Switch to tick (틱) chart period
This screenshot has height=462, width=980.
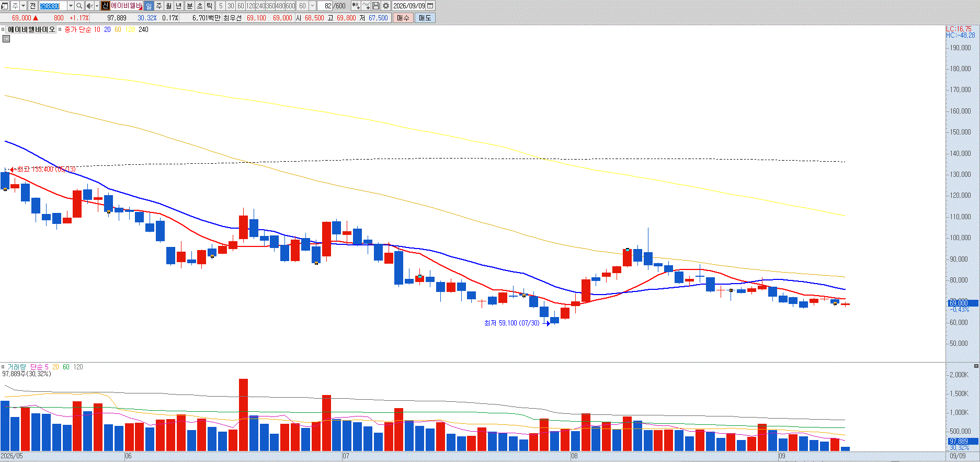pos(210,6)
